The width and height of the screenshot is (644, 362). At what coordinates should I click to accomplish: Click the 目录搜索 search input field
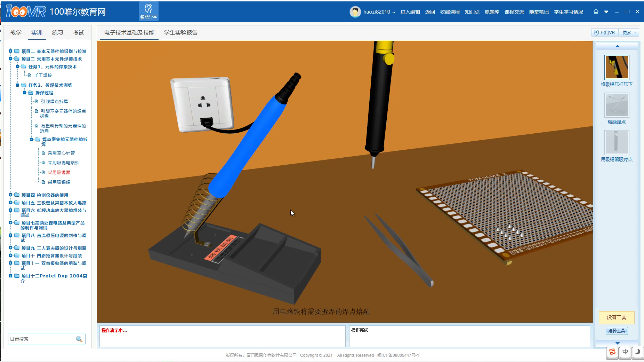click(41, 339)
